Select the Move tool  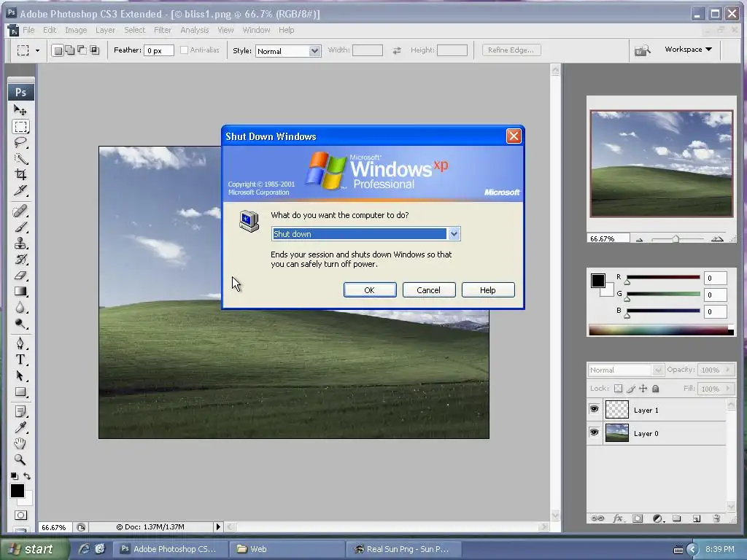pos(20,111)
